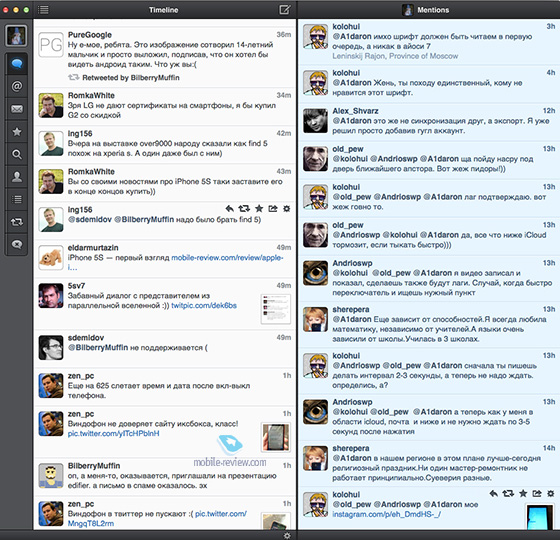The width and height of the screenshot is (560, 540).
Task: Favorite kolohui instagram mention
Action: point(523,494)
